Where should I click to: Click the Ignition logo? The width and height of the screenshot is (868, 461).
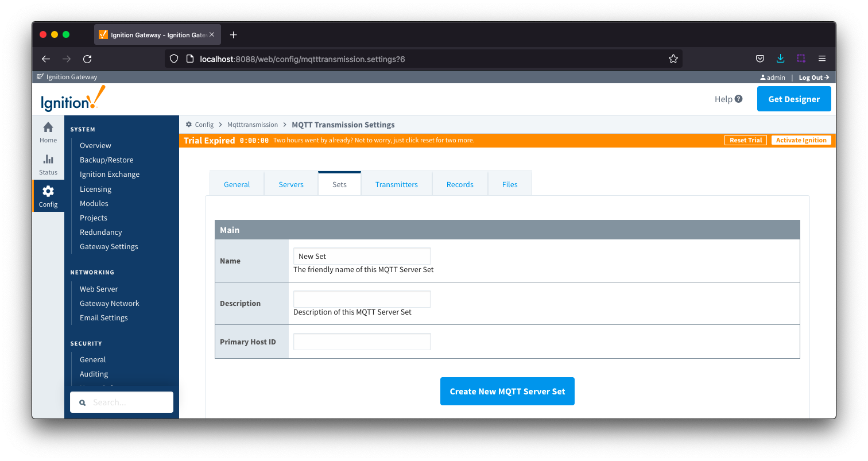pos(73,99)
